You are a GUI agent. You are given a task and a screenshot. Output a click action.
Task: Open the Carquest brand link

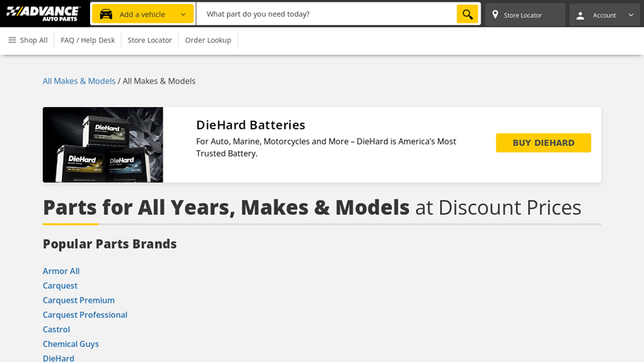tap(60, 286)
